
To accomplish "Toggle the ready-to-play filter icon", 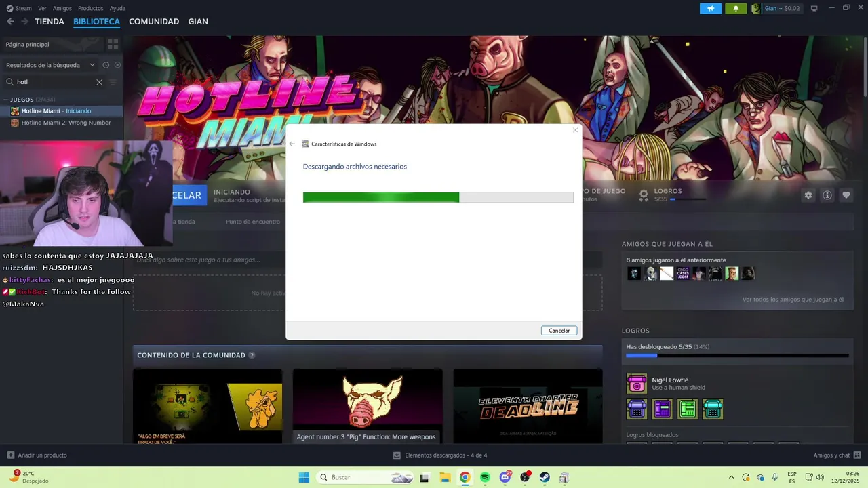I will [x=117, y=65].
